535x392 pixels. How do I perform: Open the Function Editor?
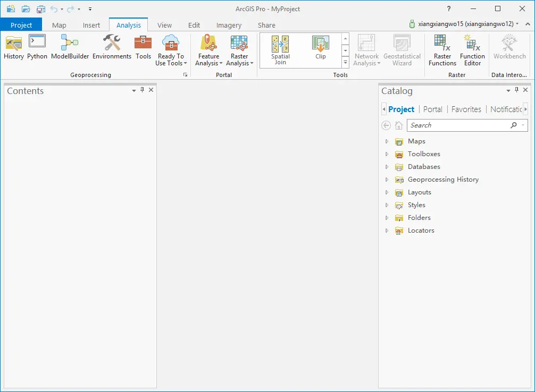click(472, 50)
